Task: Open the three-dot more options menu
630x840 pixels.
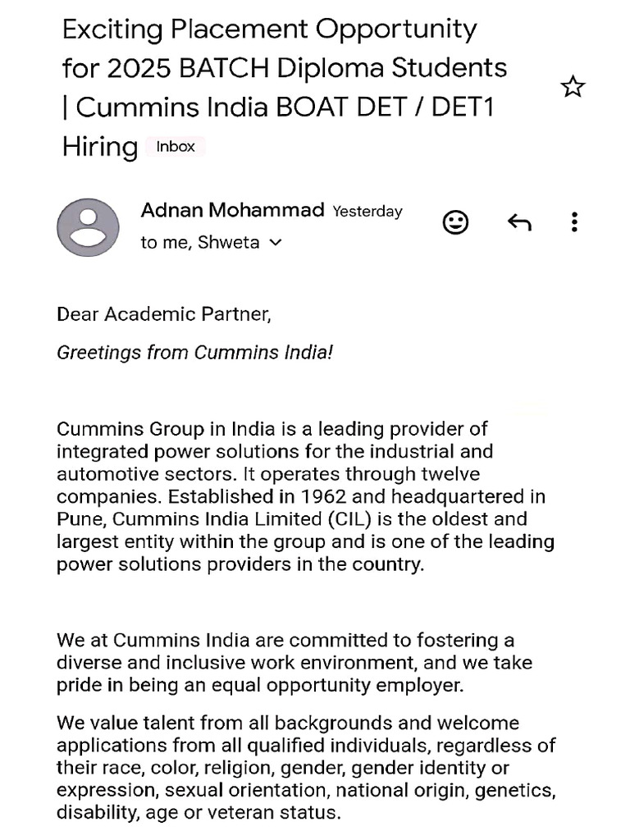Action: (x=574, y=222)
